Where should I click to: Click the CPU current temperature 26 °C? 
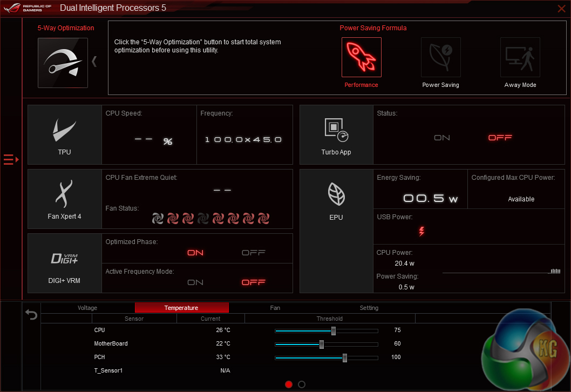click(223, 330)
